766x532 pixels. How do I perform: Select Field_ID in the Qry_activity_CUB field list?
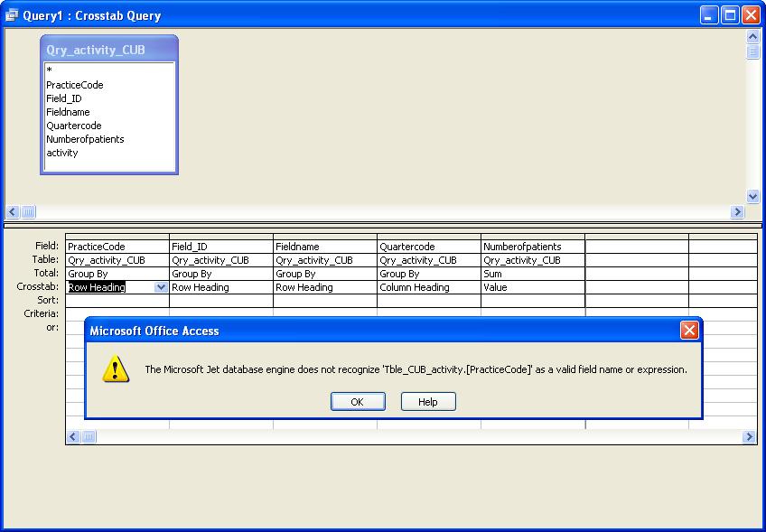[64, 98]
